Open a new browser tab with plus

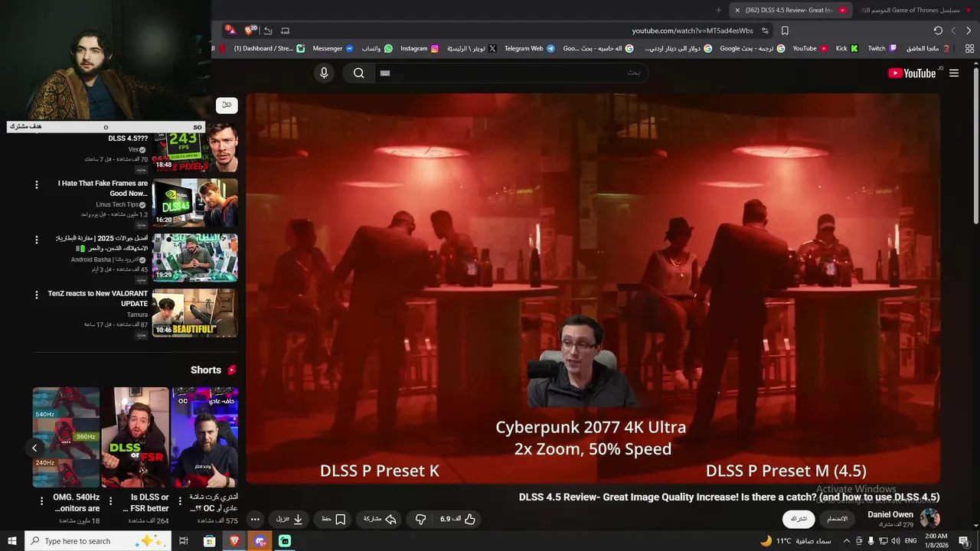click(x=718, y=10)
